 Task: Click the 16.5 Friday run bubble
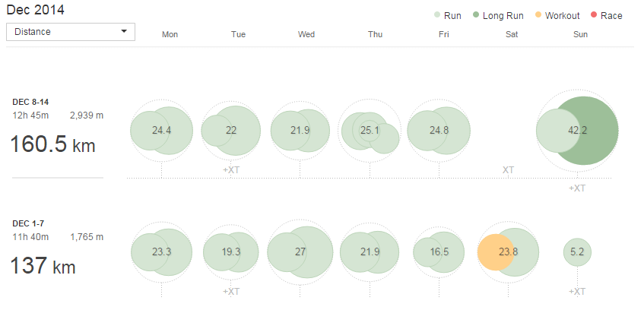[x=439, y=252]
